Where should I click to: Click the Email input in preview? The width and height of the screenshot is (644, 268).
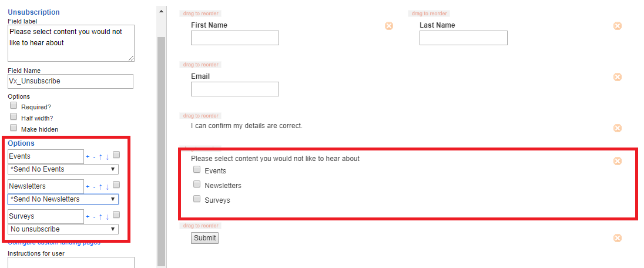(x=235, y=89)
